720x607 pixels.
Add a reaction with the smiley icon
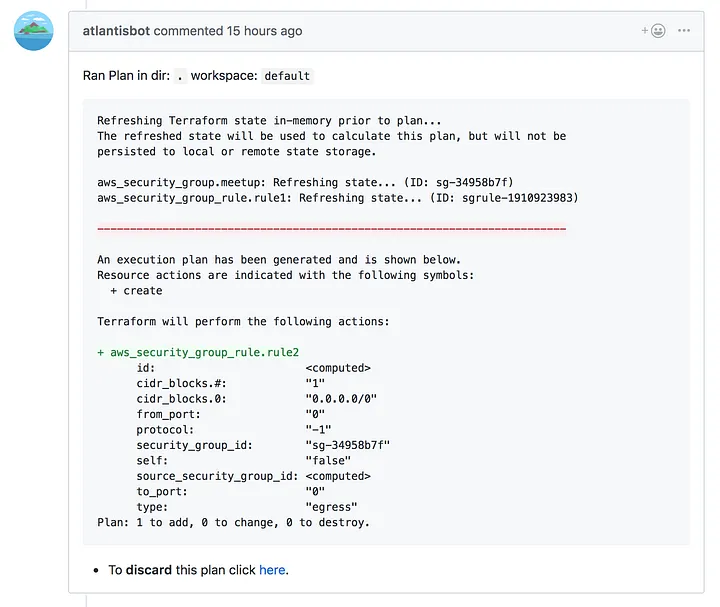click(653, 31)
